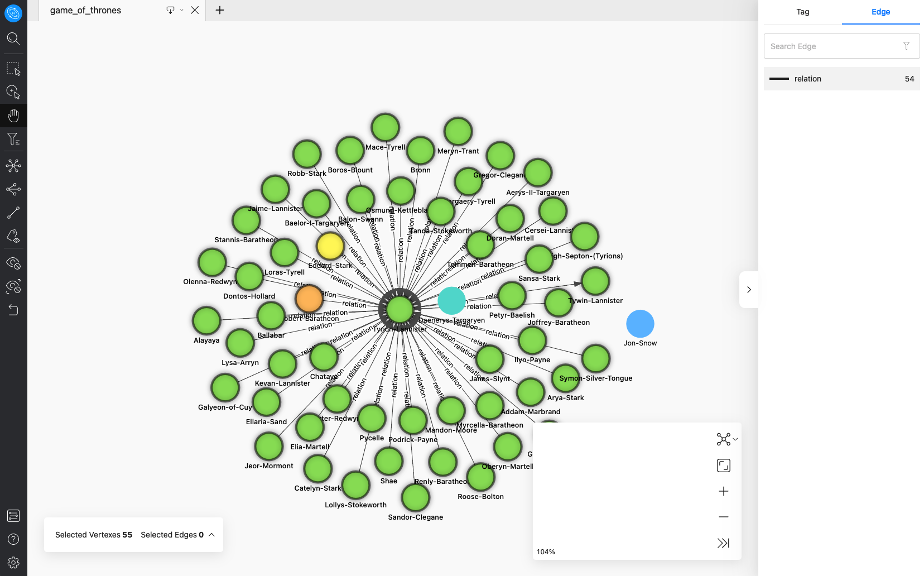The width and height of the screenshot is (924, 576).
Task: Select the Ilyn-Payne node
Action: 532,340
